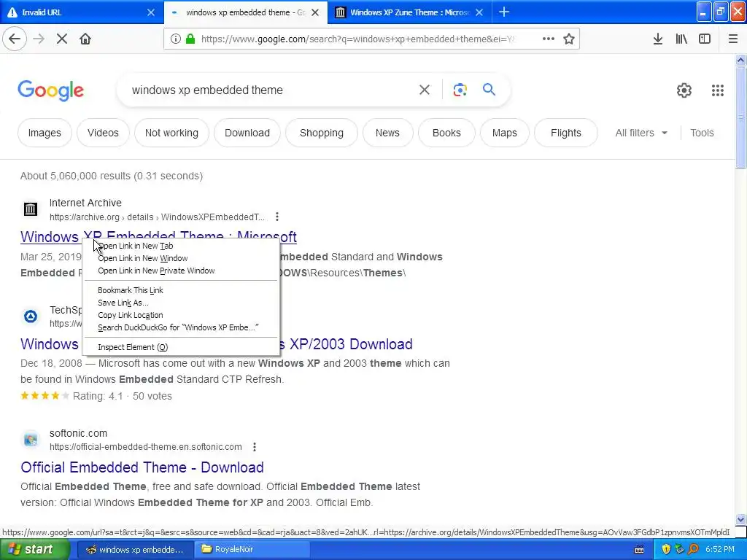Click the Google logo

coord(51,90)
